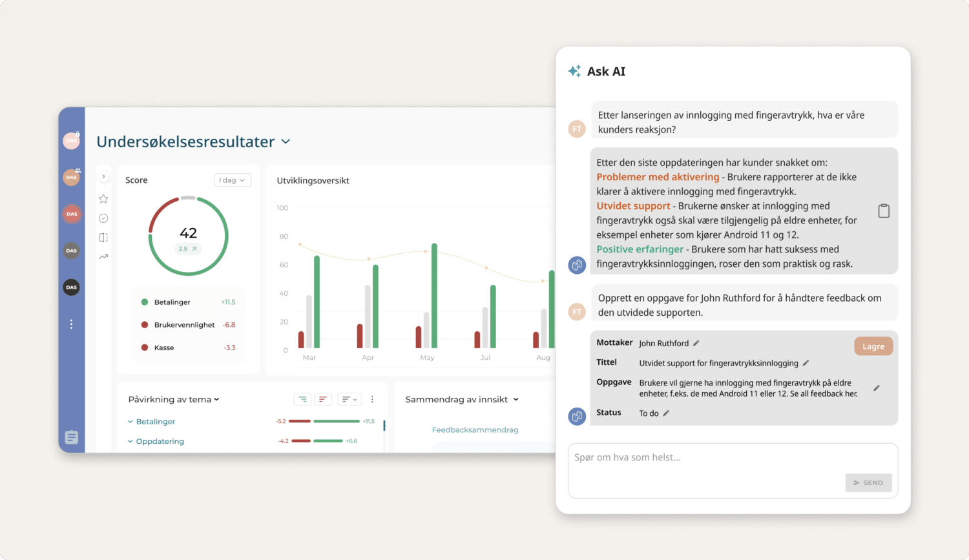Open the three-dot menu on Påvirkning av tema
The height and width of the screenshot is (560, 969).
[372, 399]
